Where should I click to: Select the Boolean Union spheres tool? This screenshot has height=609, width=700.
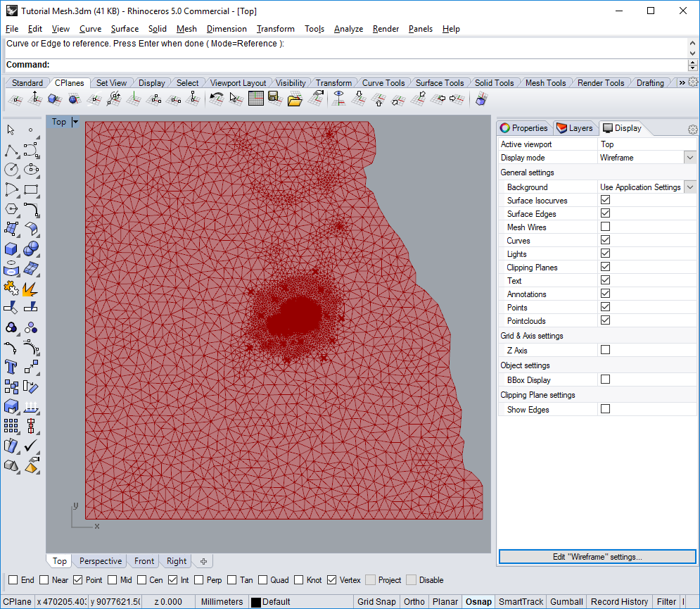pos(31,249)
